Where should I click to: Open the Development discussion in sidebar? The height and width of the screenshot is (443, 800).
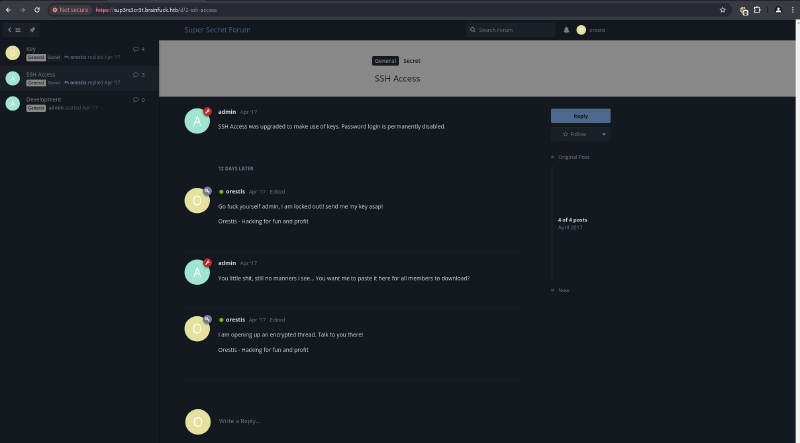point(79,104)
